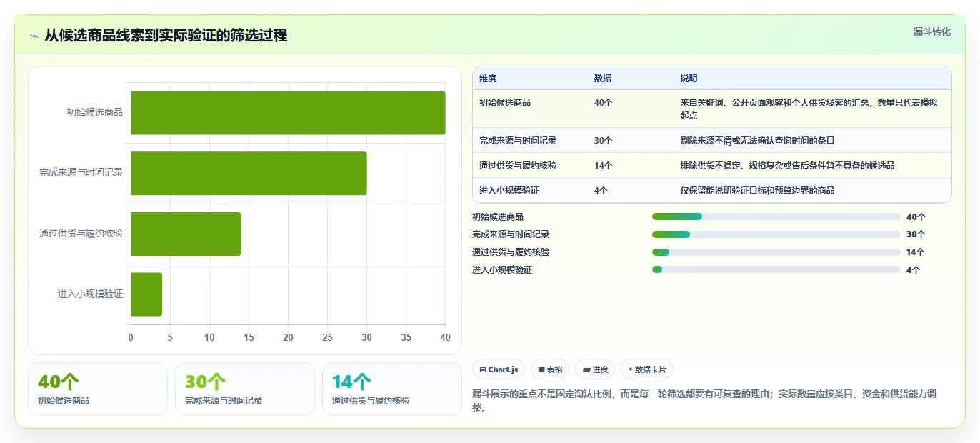
Task: Select the 表格 chip
Action: point(550,369)
